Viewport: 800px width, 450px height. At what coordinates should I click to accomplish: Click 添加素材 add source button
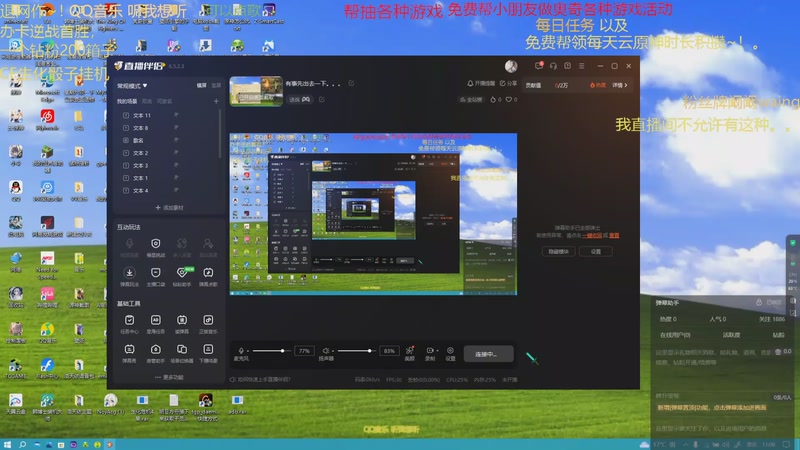[169, 208]
